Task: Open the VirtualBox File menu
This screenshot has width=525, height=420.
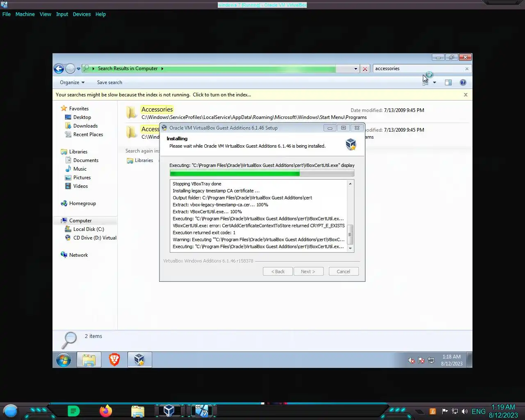Action: click(7, 14)
